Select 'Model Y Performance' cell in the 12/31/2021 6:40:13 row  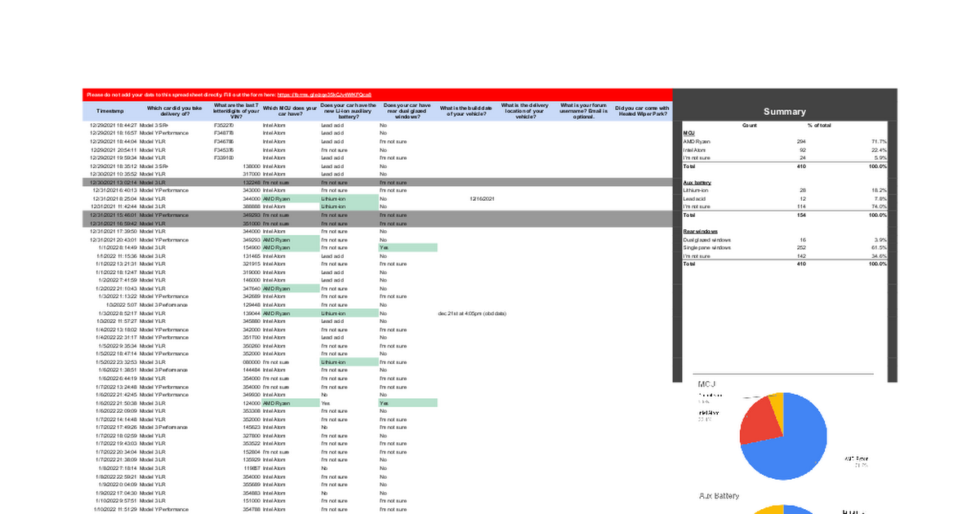coord(164,191)
